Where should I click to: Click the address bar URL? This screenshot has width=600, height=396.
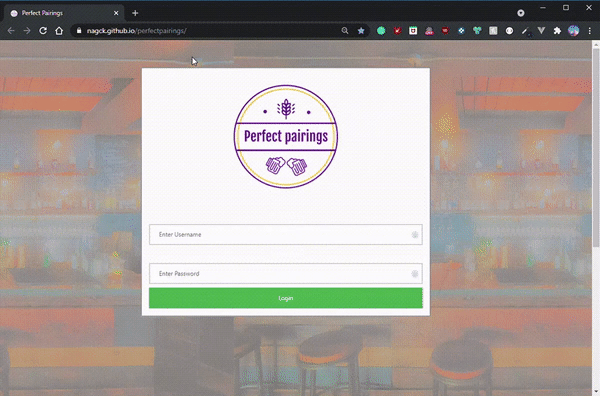tap(137, 31)
